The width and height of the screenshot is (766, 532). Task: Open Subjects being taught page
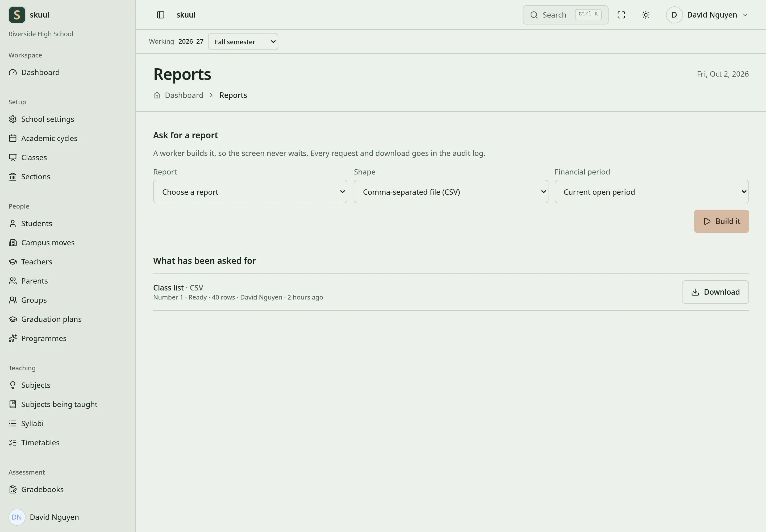[59, 404]
